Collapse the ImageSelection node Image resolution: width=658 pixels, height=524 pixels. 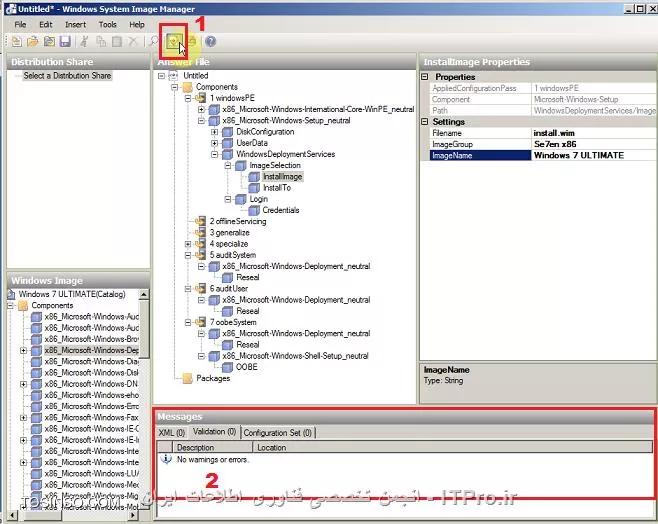click(228, 166)
